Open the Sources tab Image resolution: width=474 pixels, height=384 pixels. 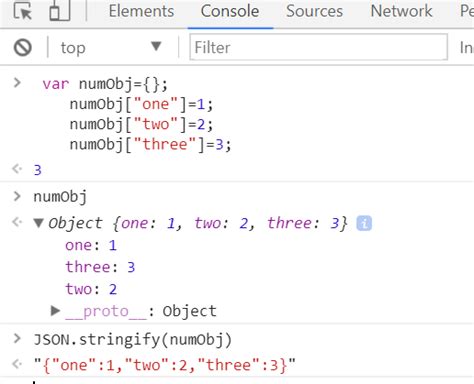click(x=314, y=11)
